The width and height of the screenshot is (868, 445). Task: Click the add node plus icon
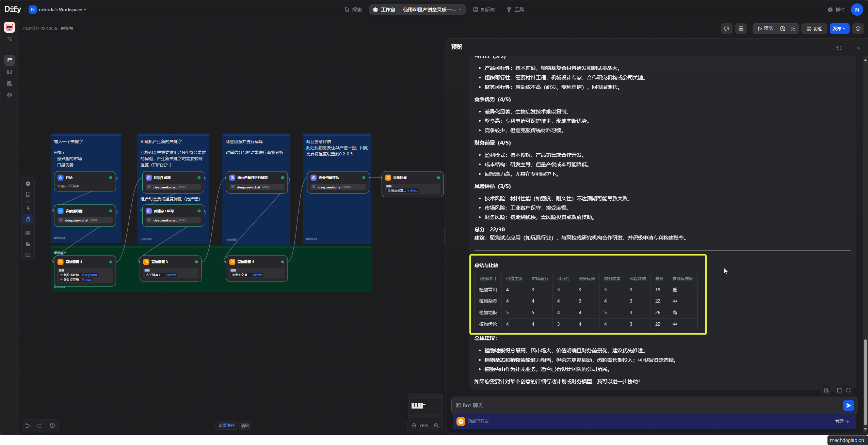pos(28,184)
